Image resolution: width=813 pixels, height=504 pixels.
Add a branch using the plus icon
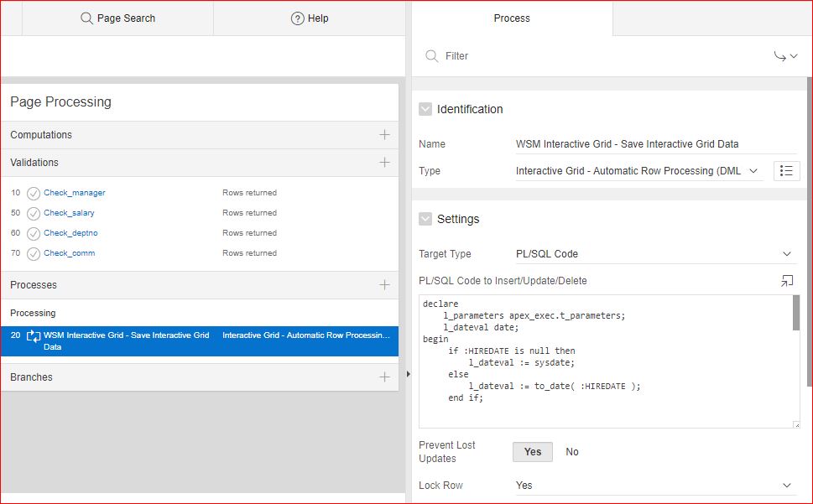pos(384,377)
